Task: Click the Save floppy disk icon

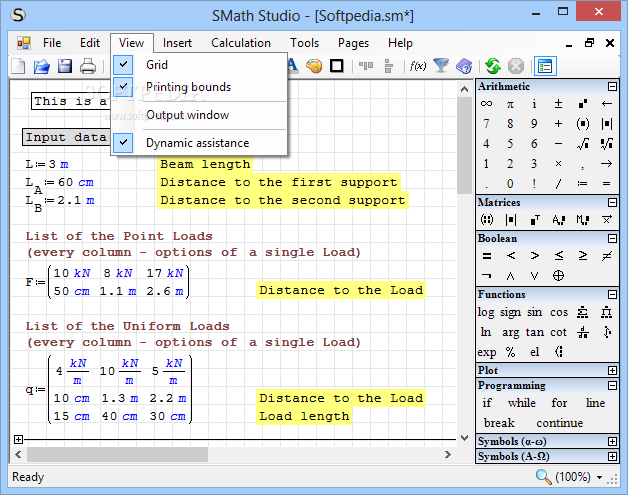Action: (64, 66)
